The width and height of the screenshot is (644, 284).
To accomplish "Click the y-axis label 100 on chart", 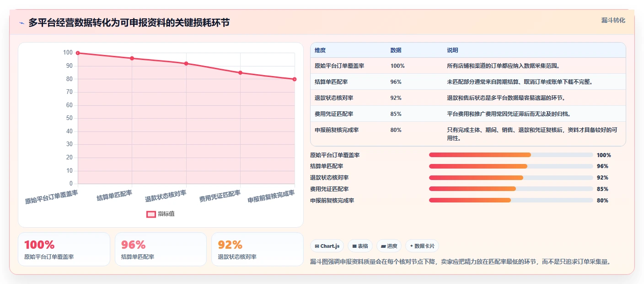I will click(68, 53).
